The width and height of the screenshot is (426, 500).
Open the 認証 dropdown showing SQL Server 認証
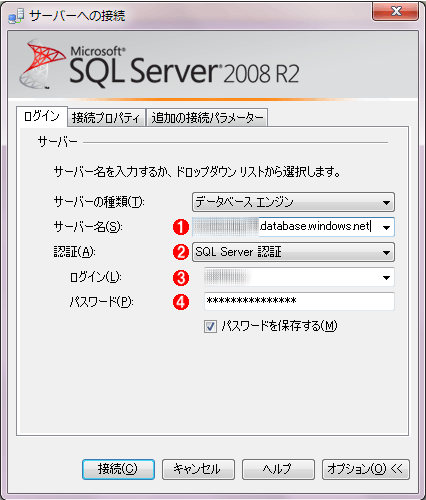tap(293, 252)
